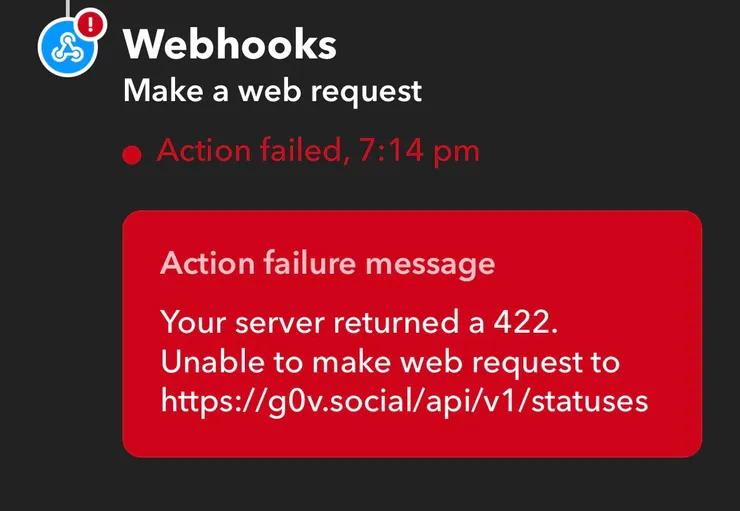Select the 'Make a web request' subtitle
Image resolution: width=740 pixels, height=511 pixels.
point(272,91)
